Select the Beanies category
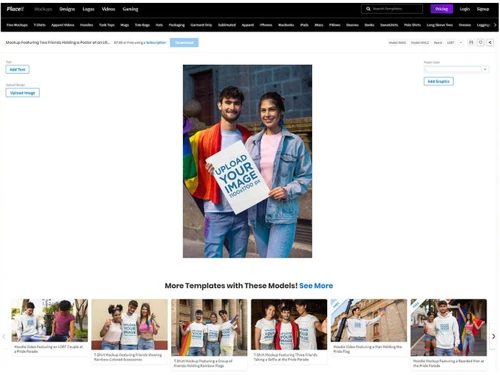The height and width of the screenshot is (375, 500). 352,25
